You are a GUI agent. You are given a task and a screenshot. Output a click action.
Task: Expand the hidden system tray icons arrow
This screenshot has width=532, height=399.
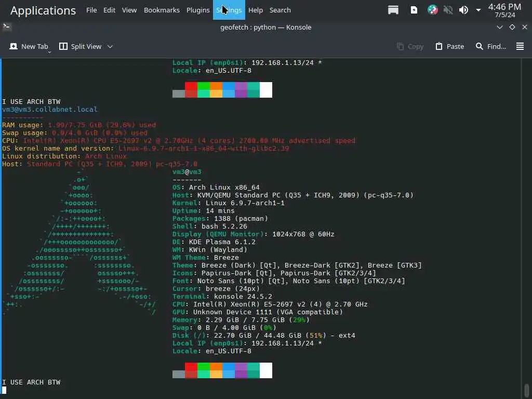click(478, 10)
